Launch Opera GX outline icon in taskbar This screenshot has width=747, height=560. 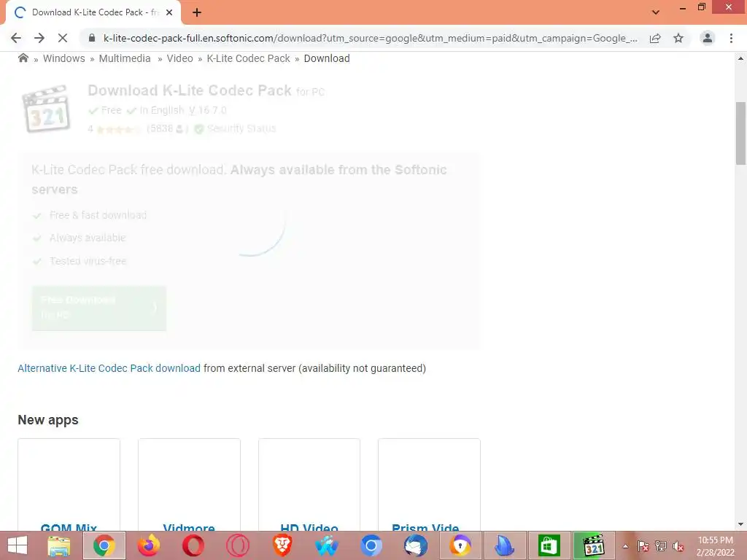(237, 545)
